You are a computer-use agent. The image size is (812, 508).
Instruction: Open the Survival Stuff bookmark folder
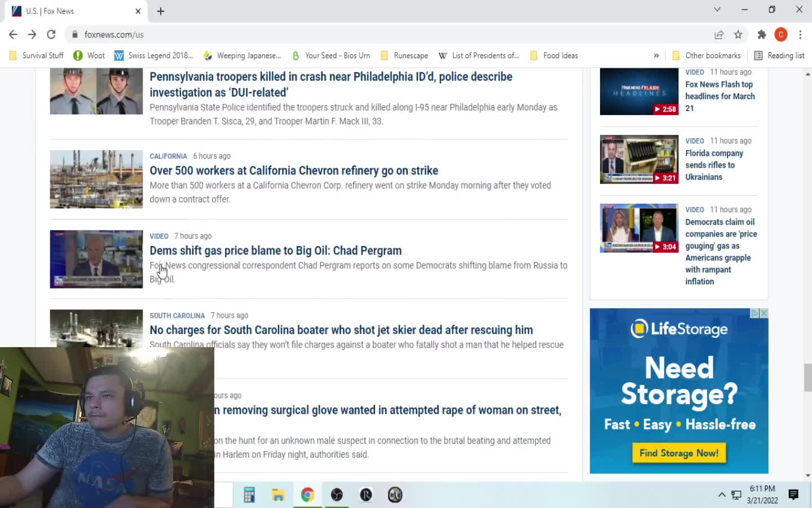(37, 55)
